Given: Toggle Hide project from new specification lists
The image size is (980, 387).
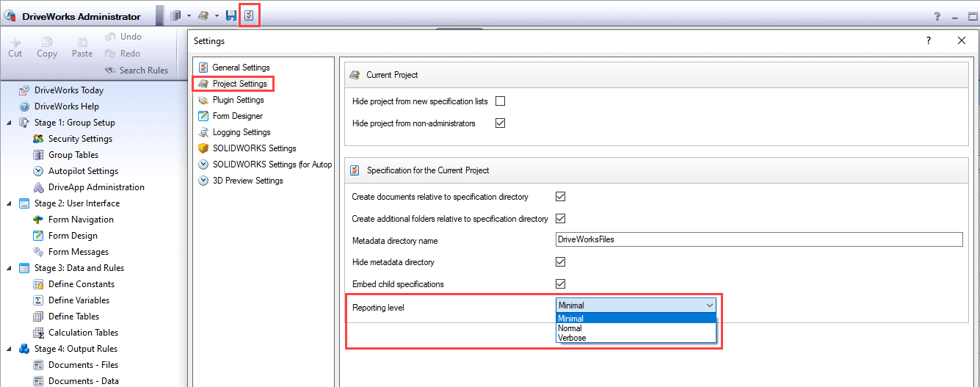Looking at the screenshot, I should click(x=501, y=101).
